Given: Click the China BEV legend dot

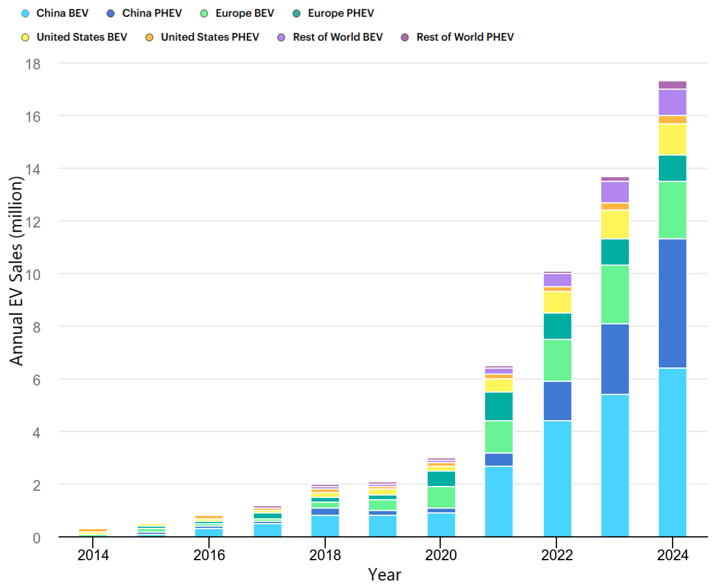Looking at the screenshot, I should [x=25, y=14].
